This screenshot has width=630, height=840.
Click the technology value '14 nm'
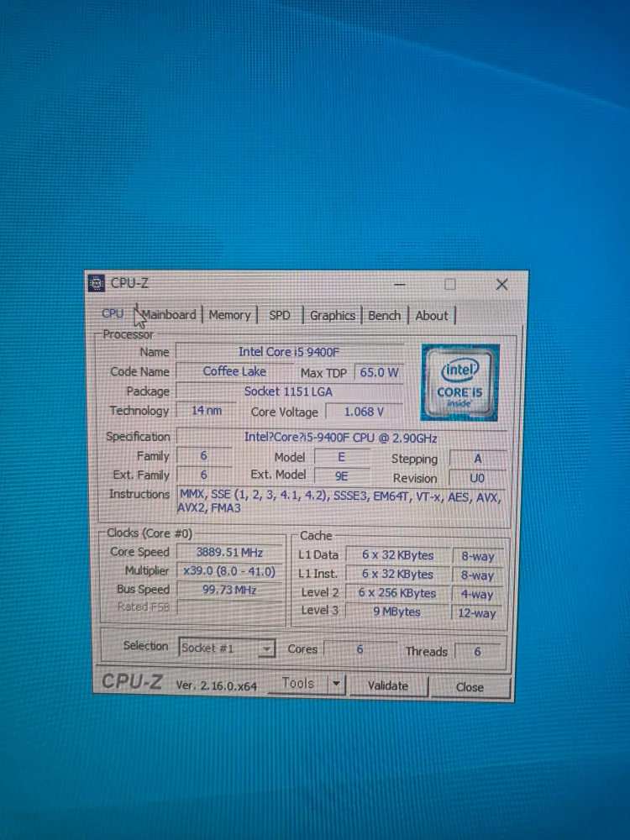(207, 411)
